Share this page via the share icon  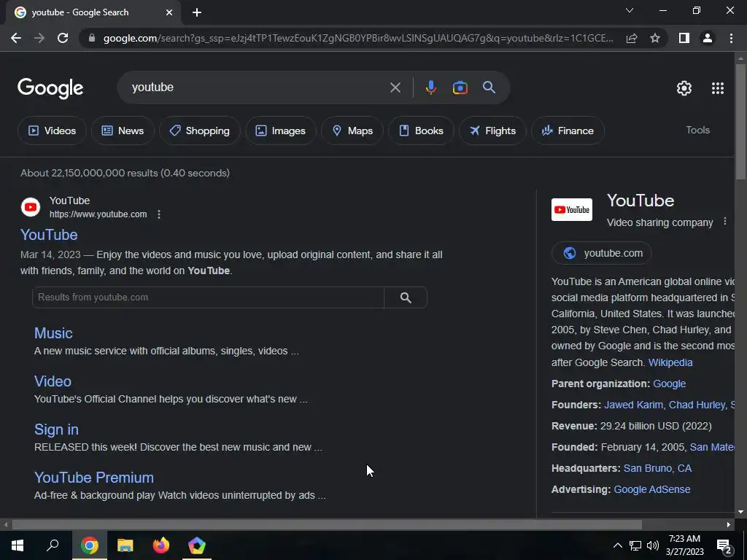tap(632, 38)
